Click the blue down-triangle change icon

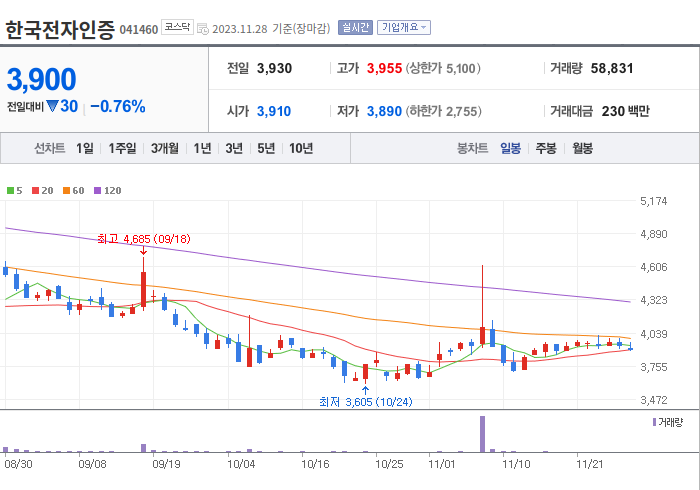point(52,107)
